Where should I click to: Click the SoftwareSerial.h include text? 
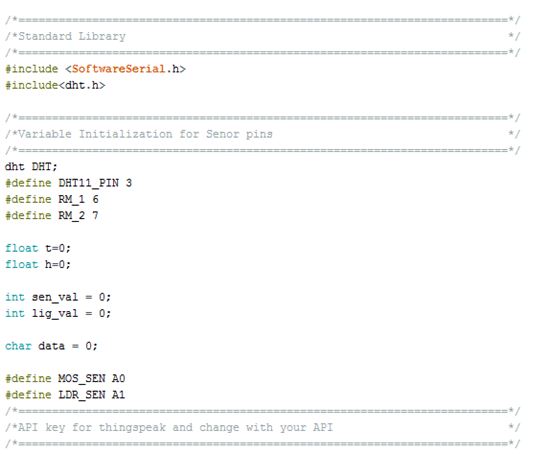point(125,69)
